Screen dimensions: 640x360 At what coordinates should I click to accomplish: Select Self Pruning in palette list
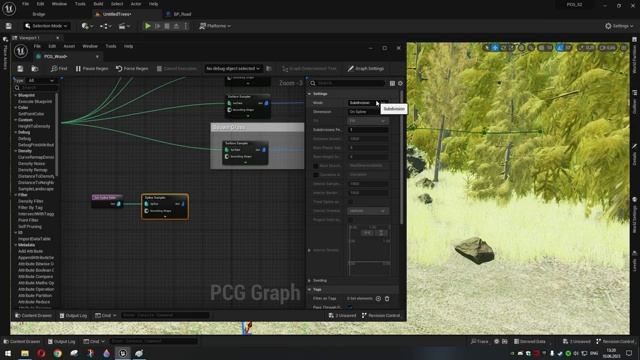(x=30, y=227)
